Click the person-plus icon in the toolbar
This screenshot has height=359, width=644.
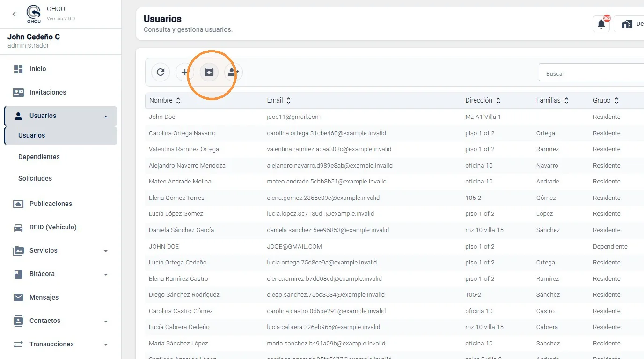click(x=233, y=72)
